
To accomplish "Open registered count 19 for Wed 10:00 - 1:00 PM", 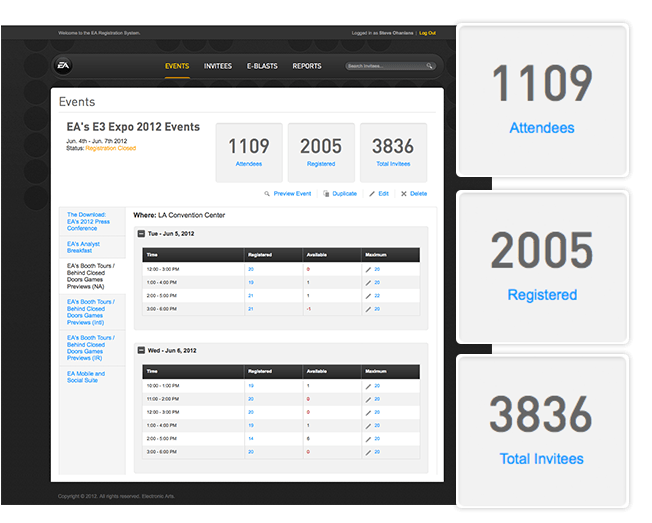I will 251,386.
